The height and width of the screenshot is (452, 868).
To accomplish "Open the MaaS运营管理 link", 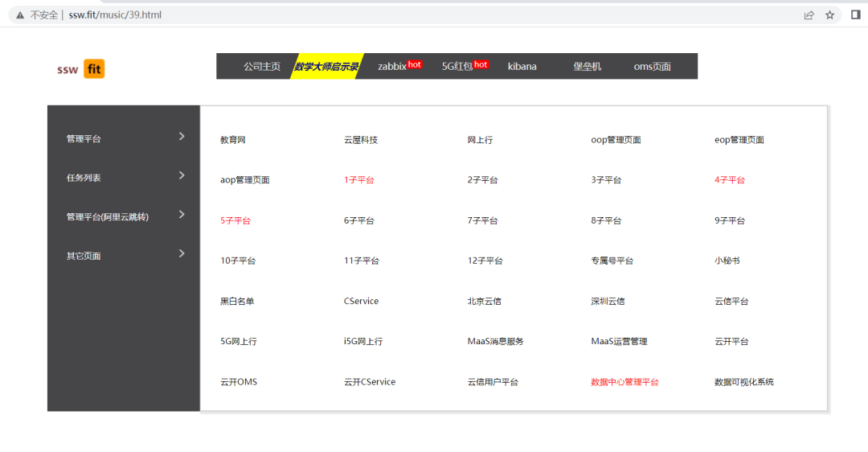I will (619, 341).
